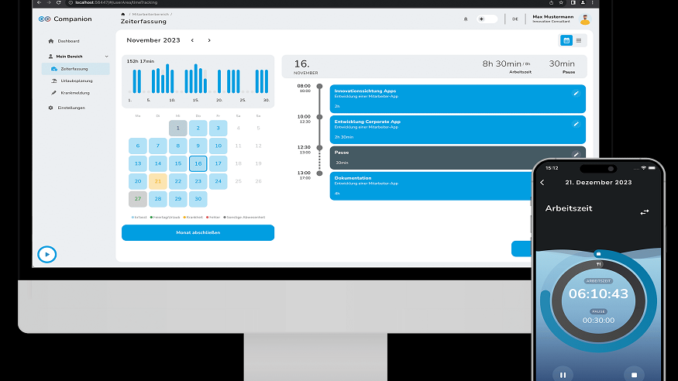678x381 pixels.
Task: Select November 30 in calendar
Action: (x=198, y=199)
